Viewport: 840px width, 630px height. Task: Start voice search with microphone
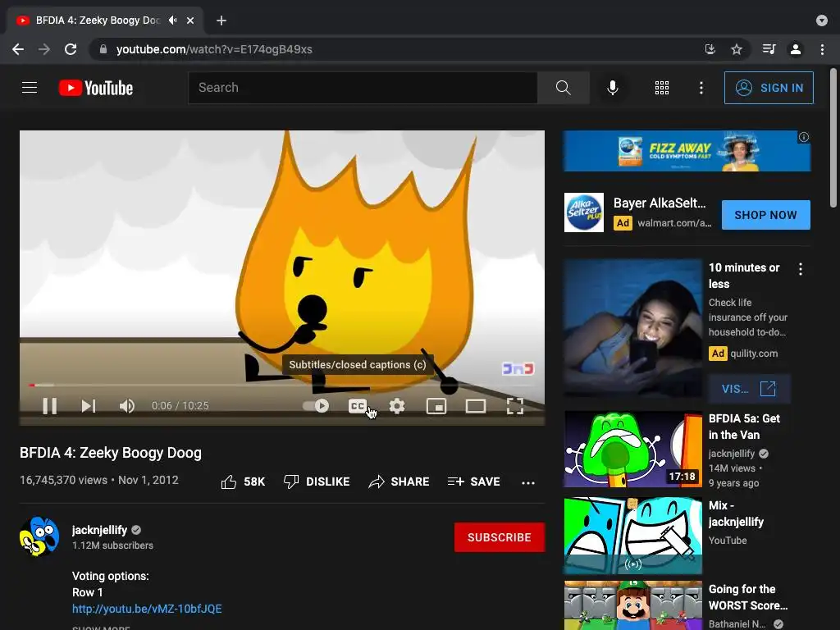[612, 87]
